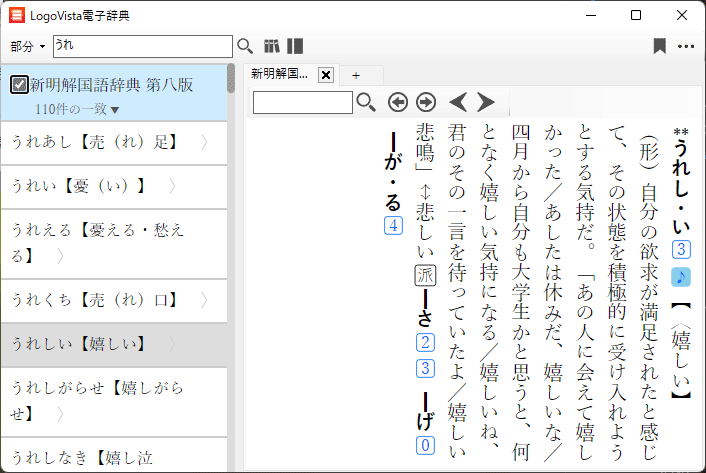Open the 部分 search mode dropdown
Image resolution: width=706 pixels, height=473 pixels.
[x=28, y=47]
